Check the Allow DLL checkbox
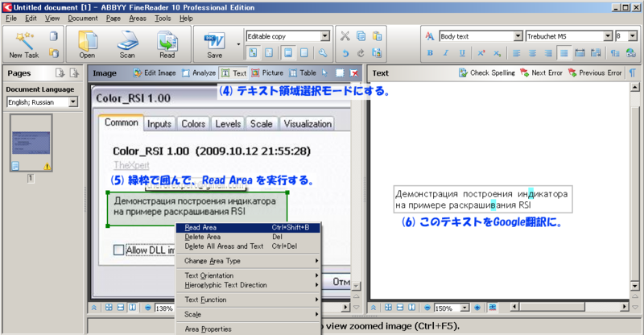Image resolution: width=644 pixels, height=335 pixels. pyautogui.click(x=118, y=250)
